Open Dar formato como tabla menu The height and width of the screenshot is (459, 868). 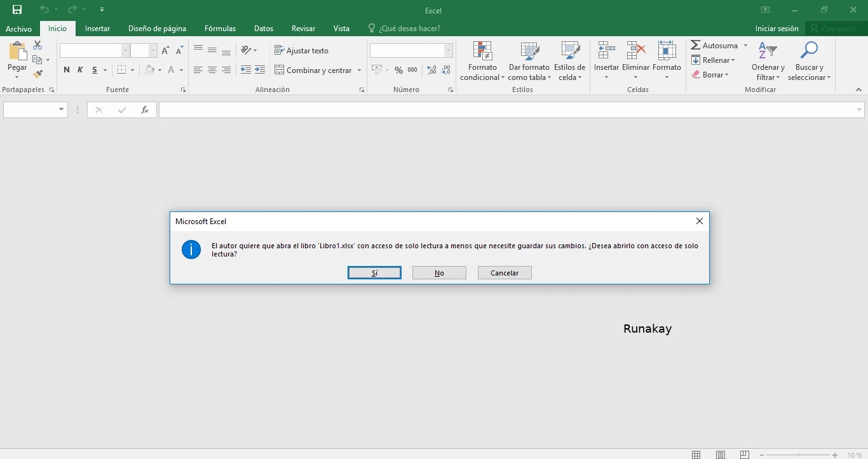pos(529,61)
